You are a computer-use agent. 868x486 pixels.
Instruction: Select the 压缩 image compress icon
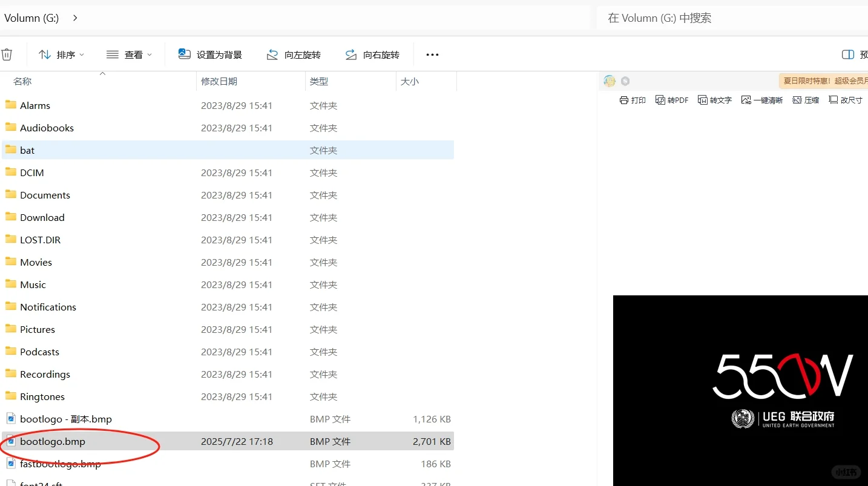coord(806,99)
